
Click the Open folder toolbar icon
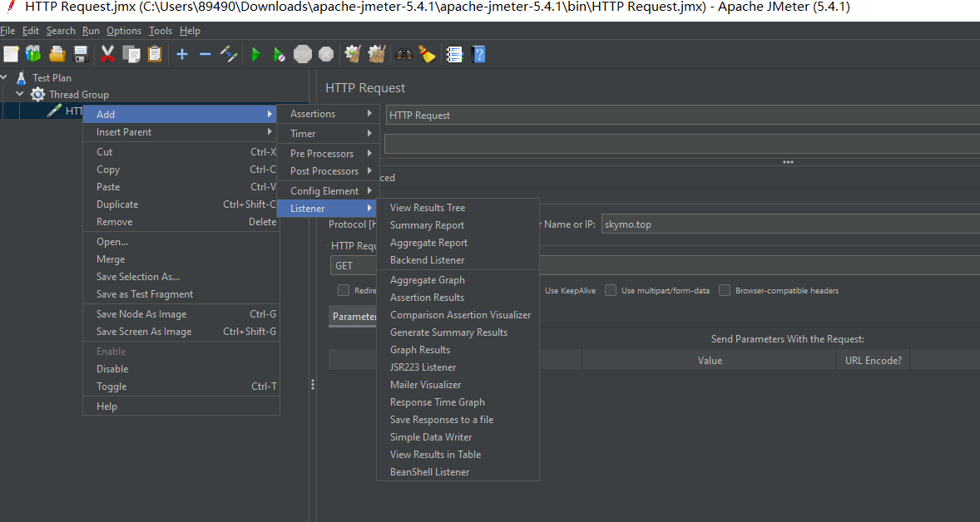point(57,54)
